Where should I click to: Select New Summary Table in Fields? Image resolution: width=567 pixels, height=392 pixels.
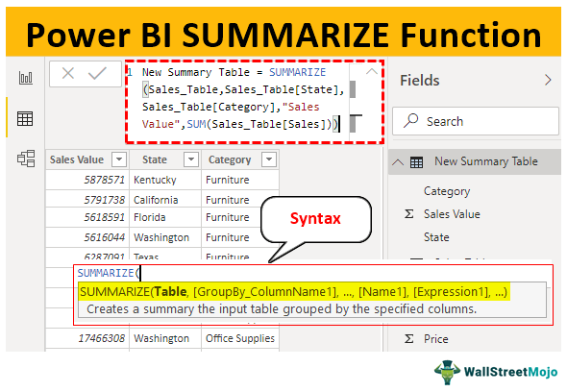tap(486, 161)
